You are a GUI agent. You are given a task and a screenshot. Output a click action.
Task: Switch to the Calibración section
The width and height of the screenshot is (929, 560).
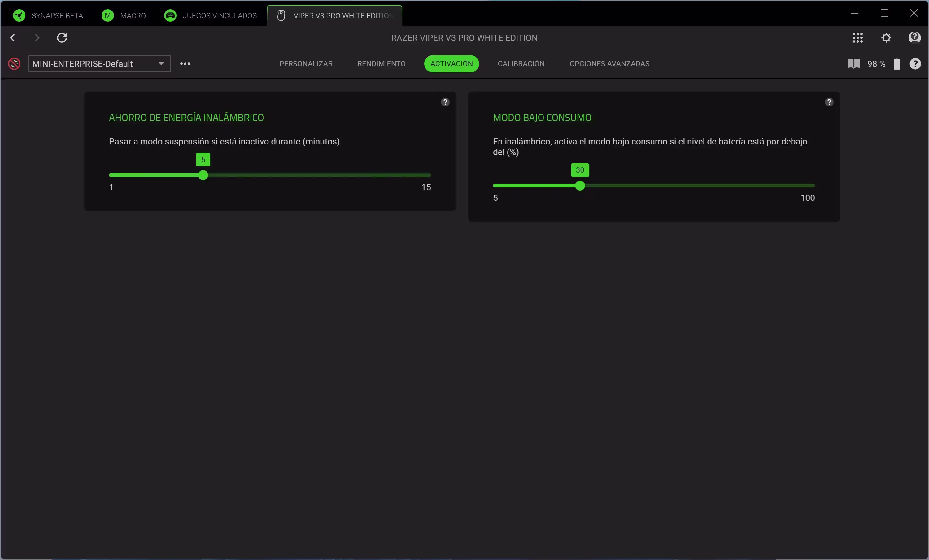click(521, 64)
